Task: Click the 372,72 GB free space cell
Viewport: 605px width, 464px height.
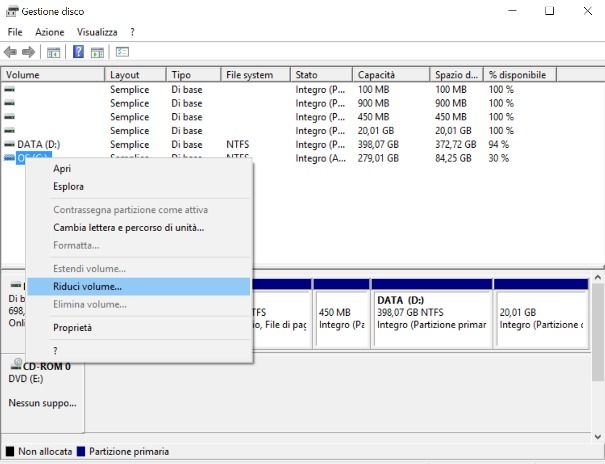Action: pos(455,144)
